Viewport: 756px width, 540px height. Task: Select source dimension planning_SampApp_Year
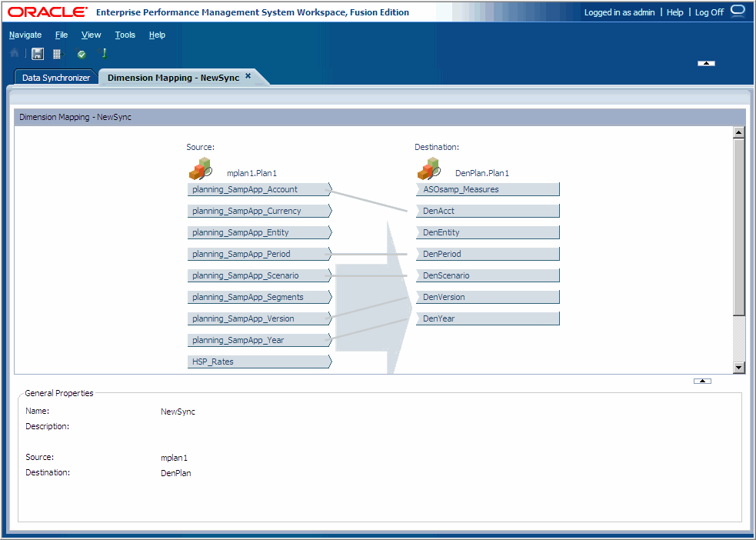(x=259, y=340)
